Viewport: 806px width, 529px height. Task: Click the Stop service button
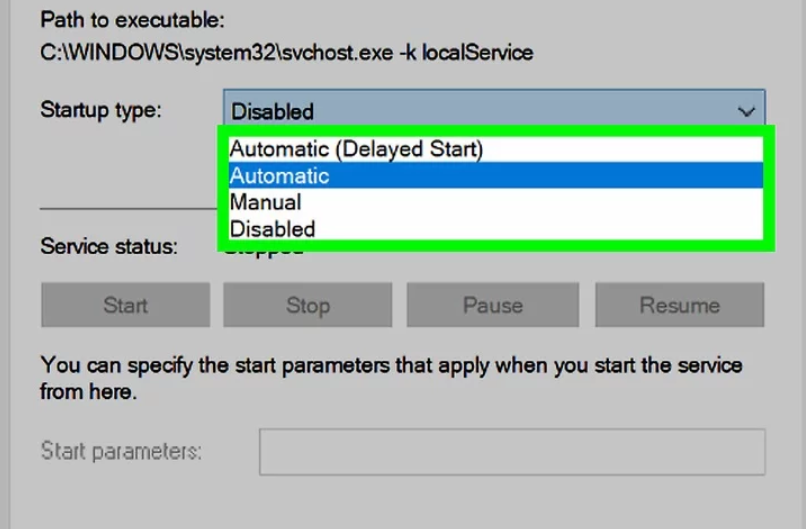(307, 305)
